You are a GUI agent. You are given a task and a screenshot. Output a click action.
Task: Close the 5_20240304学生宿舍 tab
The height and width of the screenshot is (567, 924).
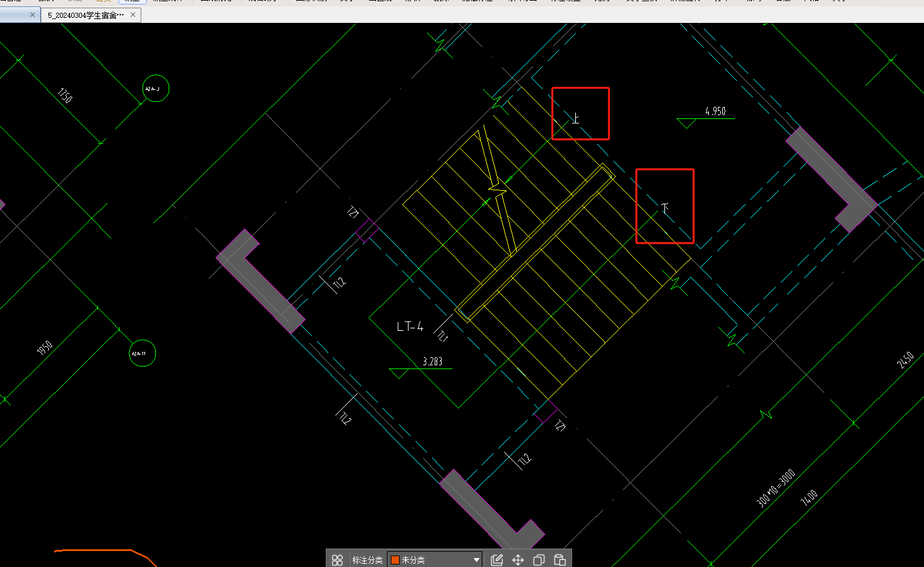tap(132, 15)
